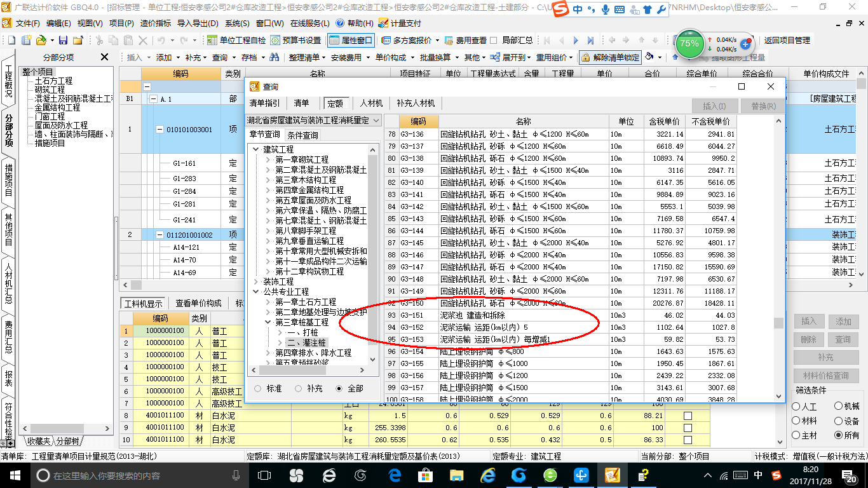Viewport: 868px width, 488px height.
Task: Switch to 人材机 tab
Action: pyautogui.click(x=371, y=103)
